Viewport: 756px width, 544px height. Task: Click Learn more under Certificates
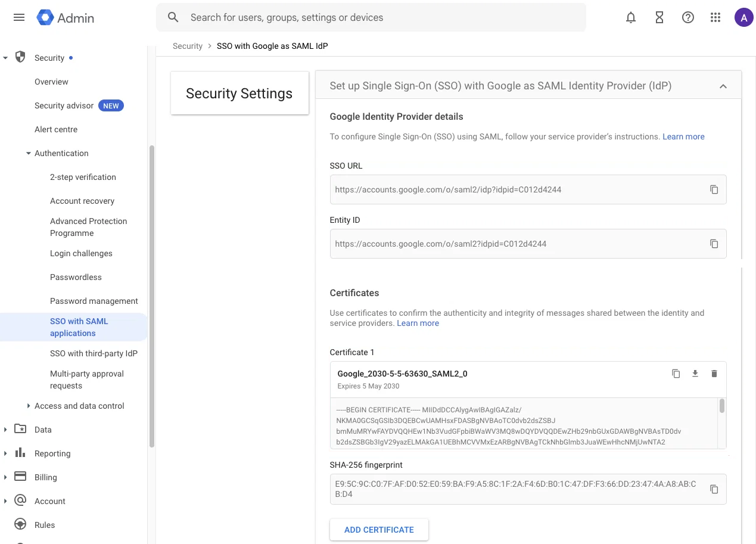pyautogui.click(x=418, y=323)
